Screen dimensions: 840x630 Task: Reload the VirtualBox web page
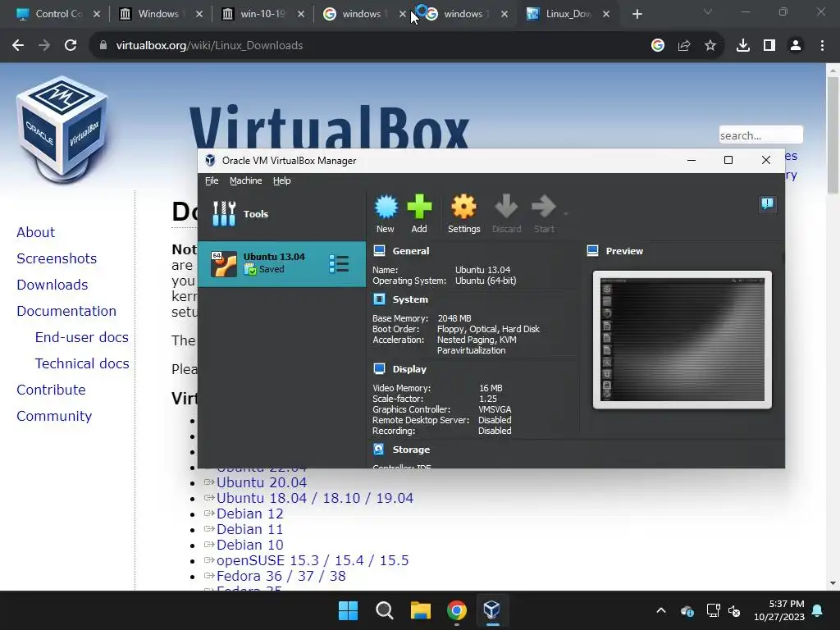pyautogui.click(x=71, y=46)
